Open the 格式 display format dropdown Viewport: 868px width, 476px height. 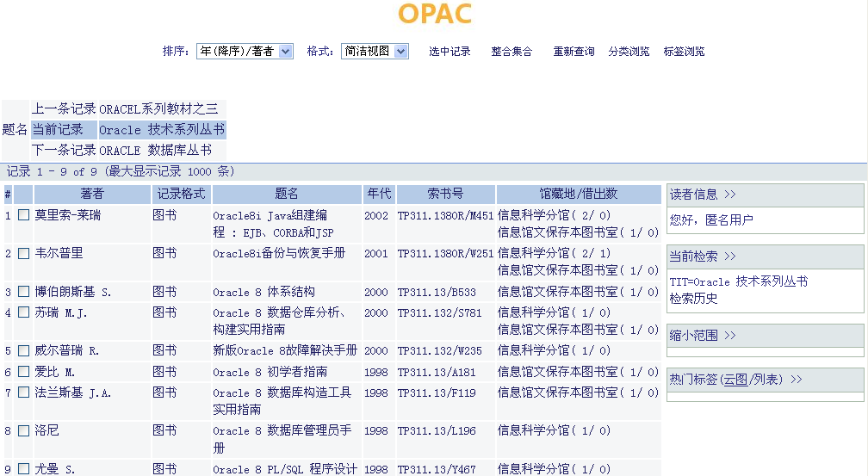coord(375,52)
